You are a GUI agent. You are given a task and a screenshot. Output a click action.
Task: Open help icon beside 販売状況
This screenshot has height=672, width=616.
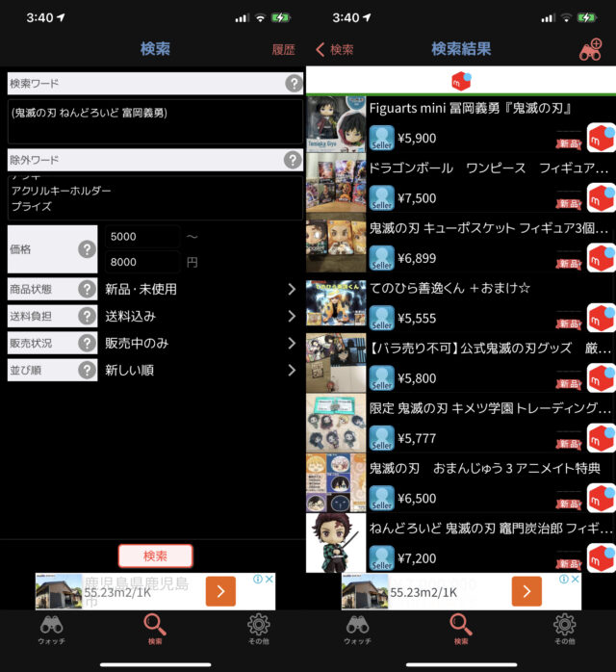point(87,344)
